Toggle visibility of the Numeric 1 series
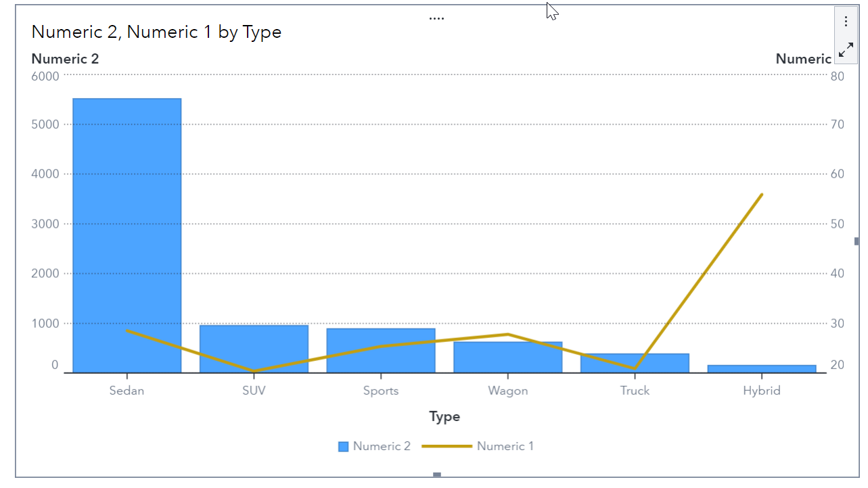The width and height of the screenshot is (868, 488). [x=504, y=446]
